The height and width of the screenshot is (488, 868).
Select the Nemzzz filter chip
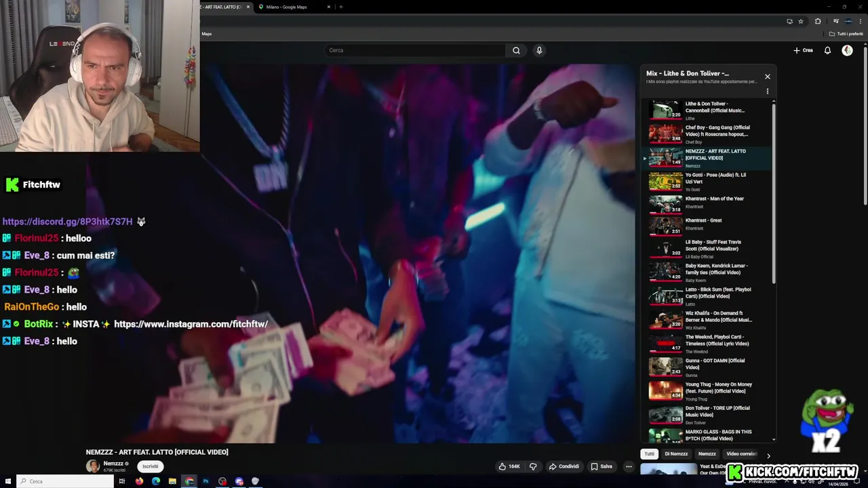(x=707, y=454)
